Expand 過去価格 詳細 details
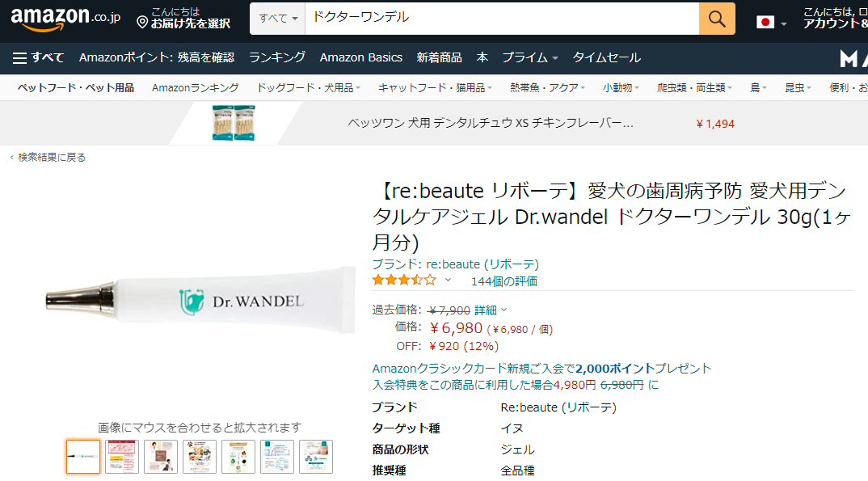868x481 pixels. pyautogui.click(x=491, y=310)
